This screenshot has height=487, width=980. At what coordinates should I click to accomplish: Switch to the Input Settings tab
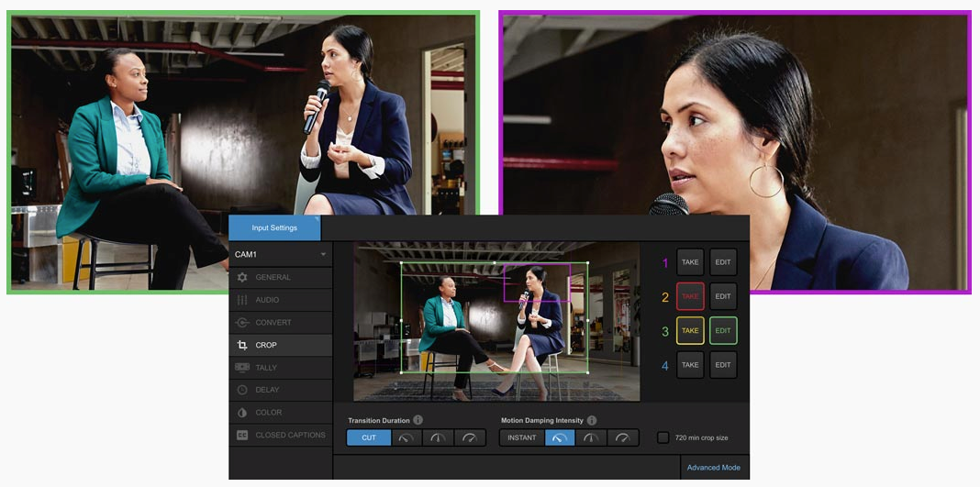274,227
